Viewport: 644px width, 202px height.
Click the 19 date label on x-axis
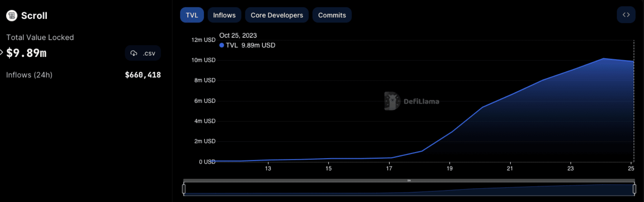[449, 168]
